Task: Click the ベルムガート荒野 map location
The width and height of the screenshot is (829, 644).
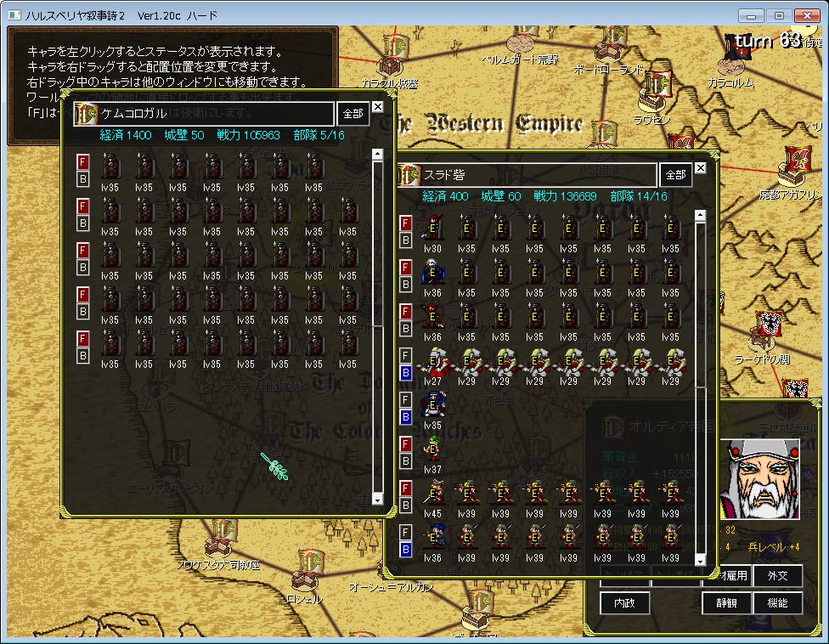Action: [x=521, y=45]
